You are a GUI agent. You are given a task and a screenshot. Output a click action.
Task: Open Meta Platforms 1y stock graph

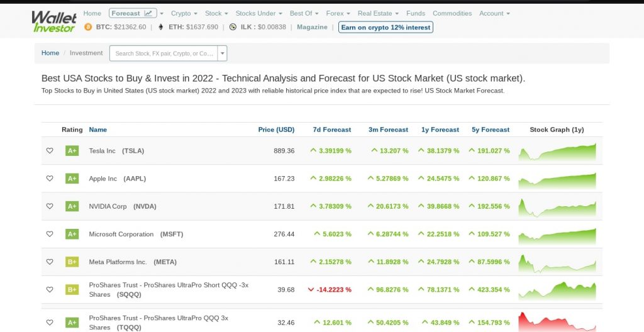(557, 263)
